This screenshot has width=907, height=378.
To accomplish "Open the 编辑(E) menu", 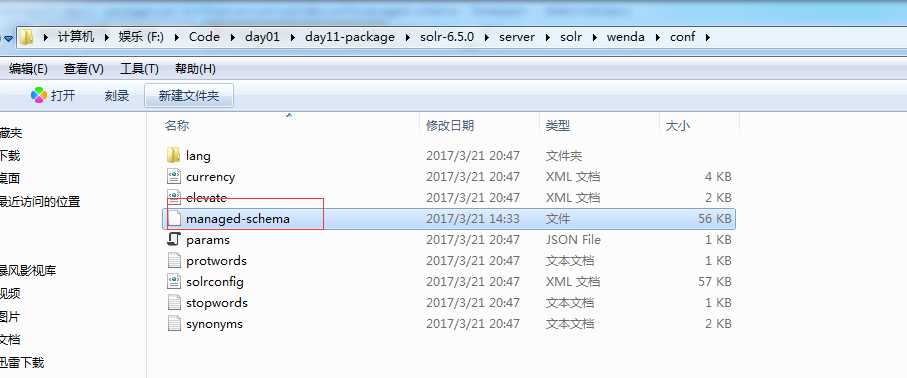I will click(27, 69).
